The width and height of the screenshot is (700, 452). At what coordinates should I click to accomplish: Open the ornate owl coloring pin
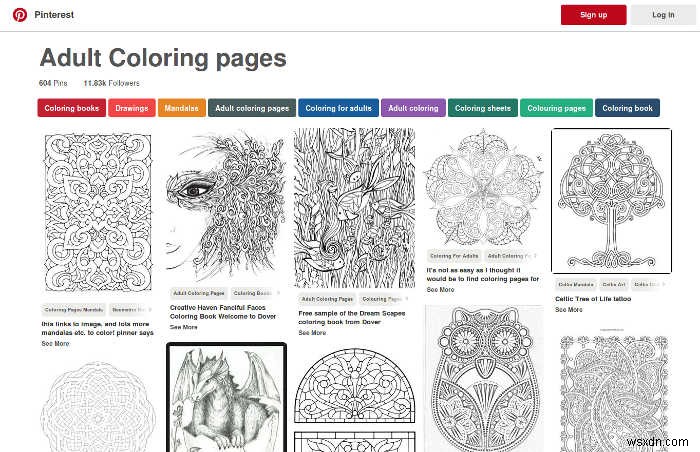pos(484,379)
